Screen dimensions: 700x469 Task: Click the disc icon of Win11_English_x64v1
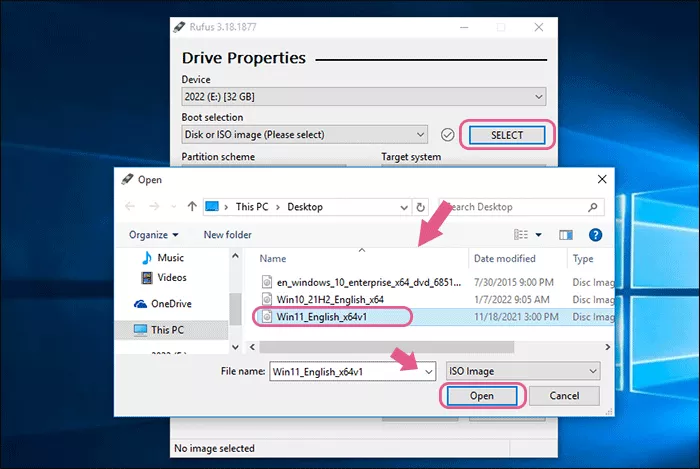pos(267,317)
